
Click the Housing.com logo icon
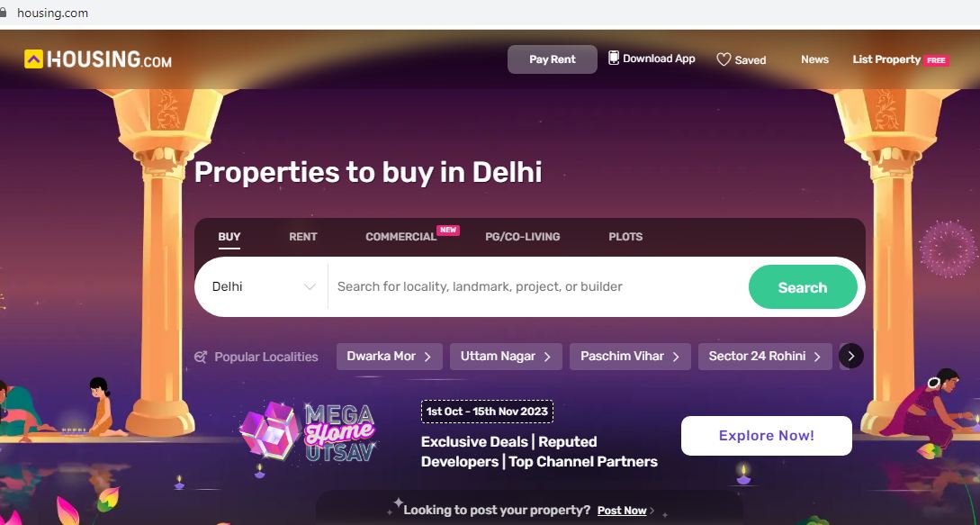pos(33,59)
